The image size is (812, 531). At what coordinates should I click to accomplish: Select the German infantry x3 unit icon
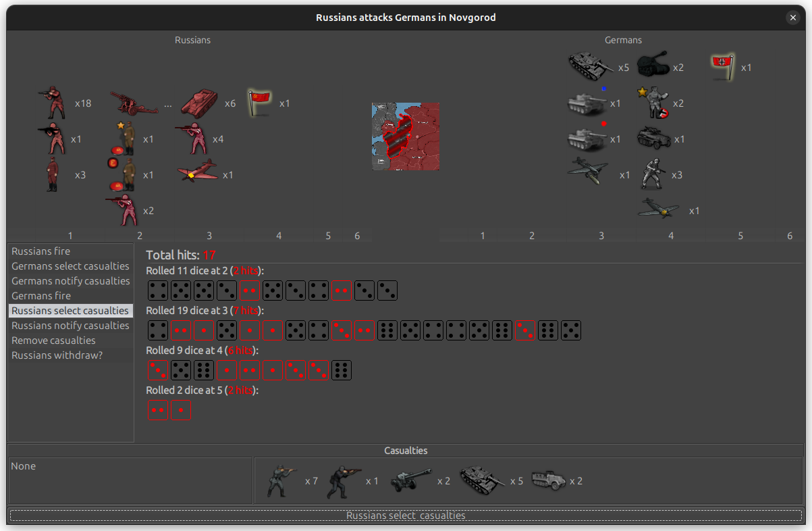653,174
